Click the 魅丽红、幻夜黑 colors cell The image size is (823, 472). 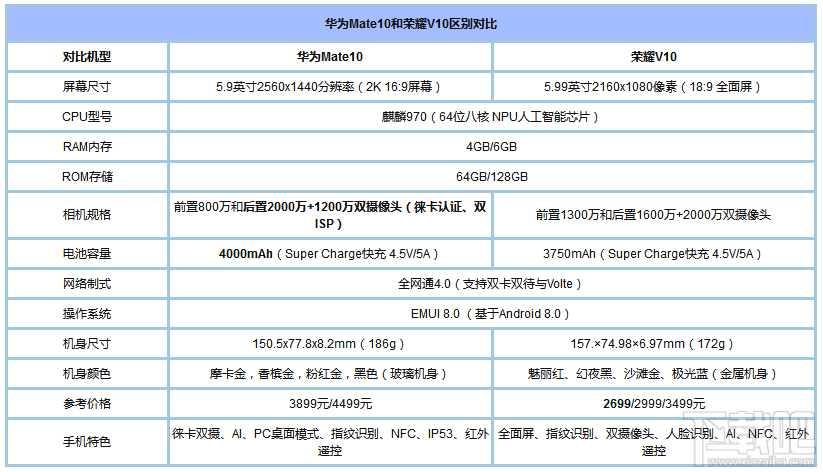coord(653,373)
